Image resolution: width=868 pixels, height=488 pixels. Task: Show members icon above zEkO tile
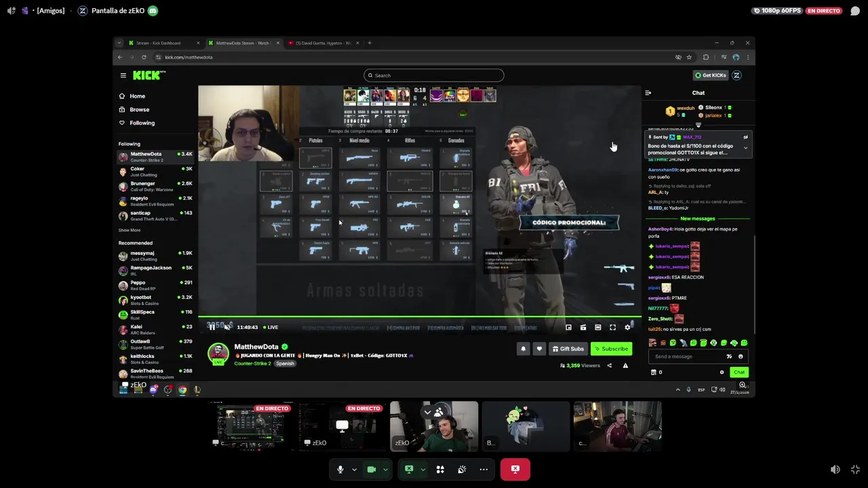(439, 411)
